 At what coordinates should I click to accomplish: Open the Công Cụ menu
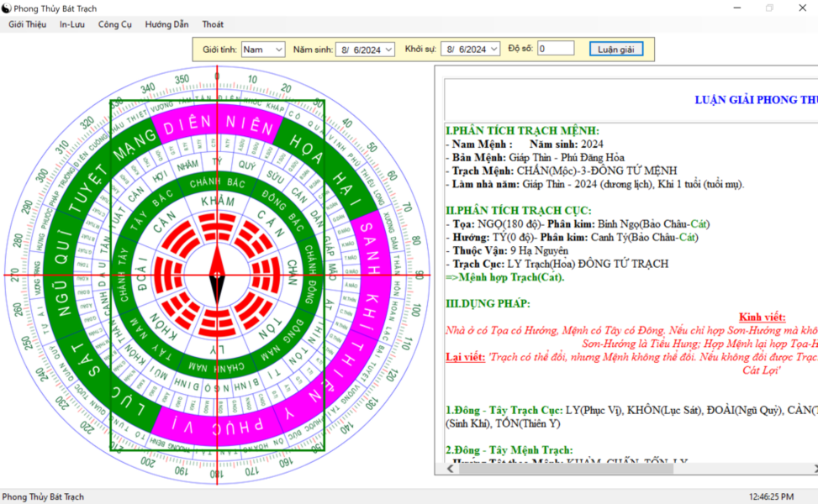(x=115, y=24)
